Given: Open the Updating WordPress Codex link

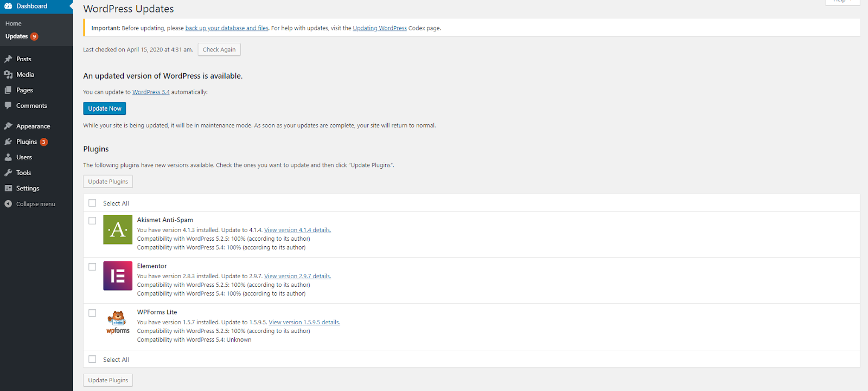Looking at the screenshot, I should [380, 28].
